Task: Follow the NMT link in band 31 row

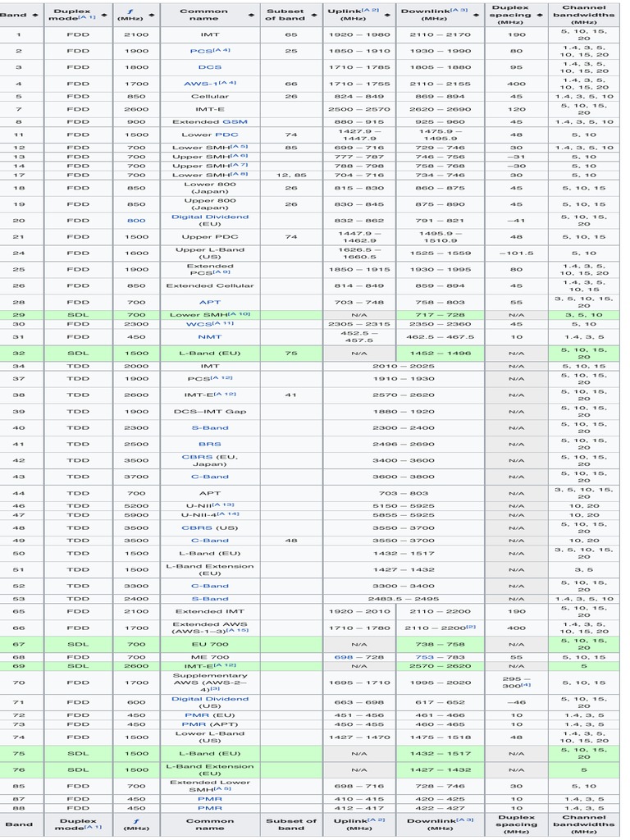Action: pyautogui.click(x=210, y=337)
